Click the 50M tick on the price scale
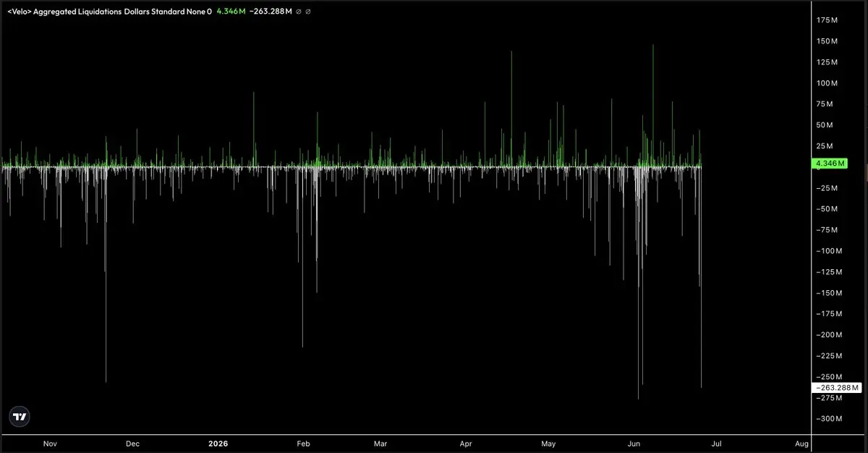Image resolution: width=868 pixels, height=453 pixels. coord(826,125)
